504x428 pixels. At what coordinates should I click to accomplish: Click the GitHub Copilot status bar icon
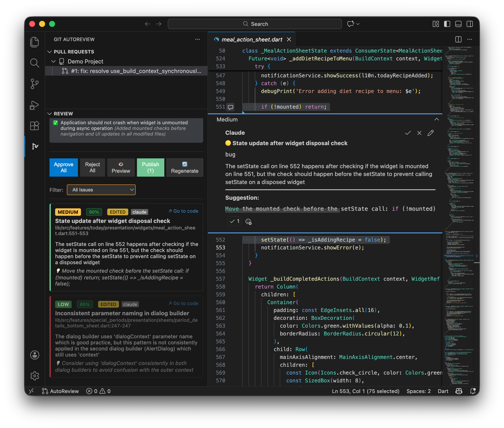pos(459,391)
